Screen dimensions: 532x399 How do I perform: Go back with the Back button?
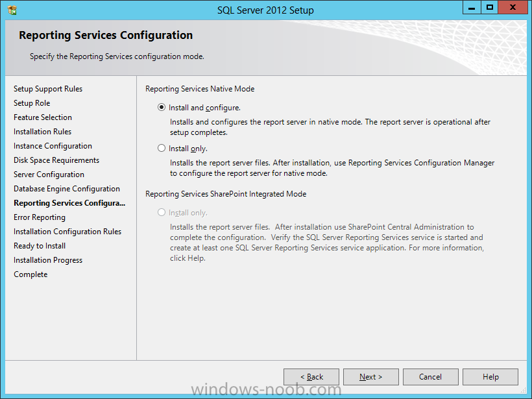[311, 376]
